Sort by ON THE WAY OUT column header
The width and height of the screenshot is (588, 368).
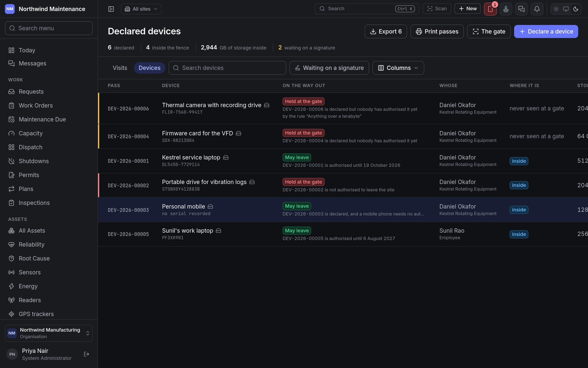(304, 86)
